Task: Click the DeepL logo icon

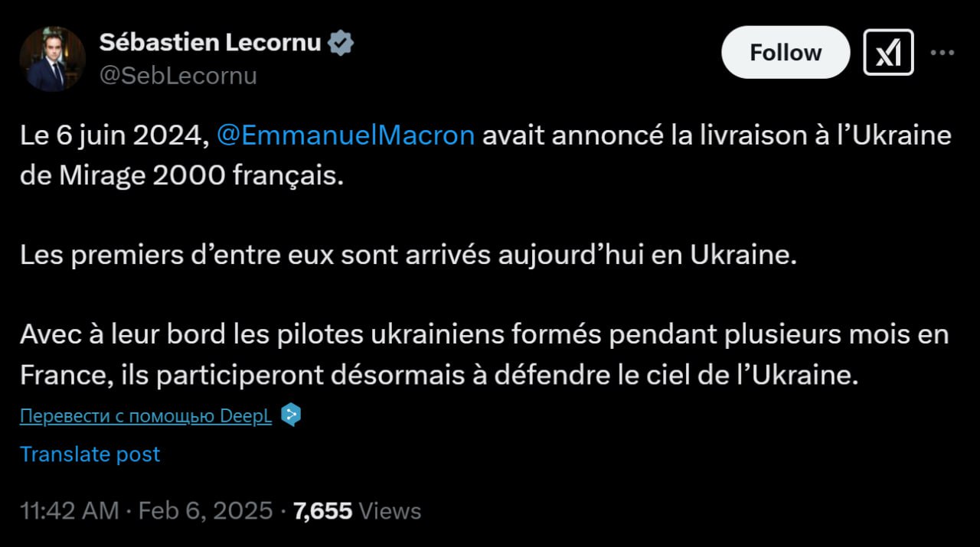Action: [x=291, y=415]
